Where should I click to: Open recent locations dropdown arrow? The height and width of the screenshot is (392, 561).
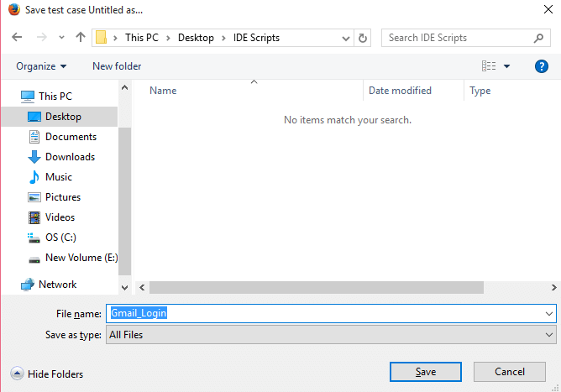click(x=61, y=37)
